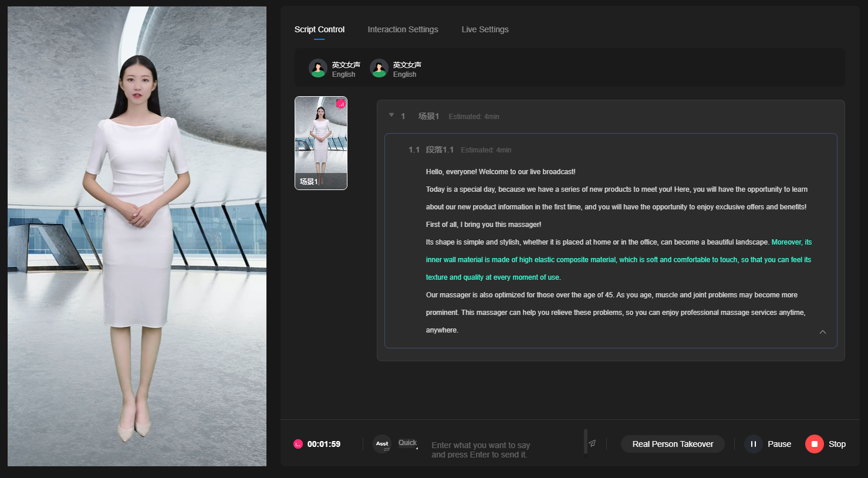The width and height of the screenshot is (868, 478).
Task: Click 'Estimated: 4min' next to 场景1
Action: (474, 117)
